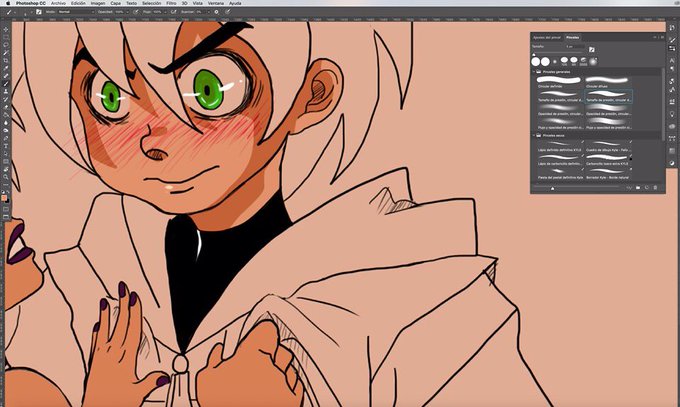Viewport: 680px width, 407px height.
Task: Open the smoothing options gear icon
Action: tap(216, 12)
